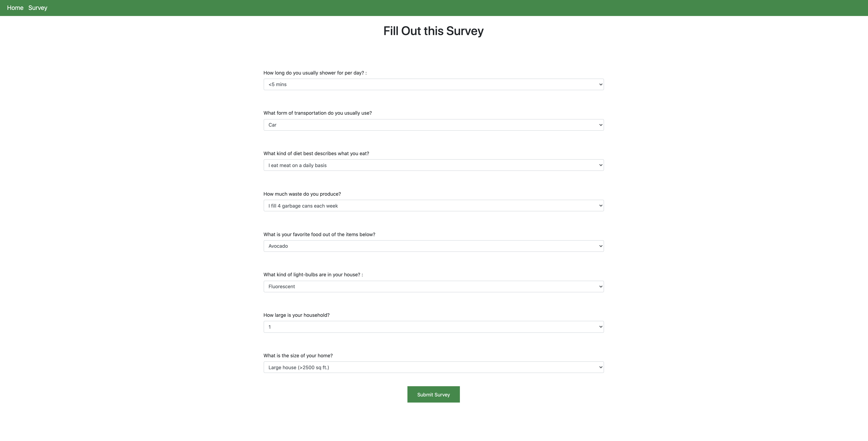Click the light-bulbs question label

point(313,275)
